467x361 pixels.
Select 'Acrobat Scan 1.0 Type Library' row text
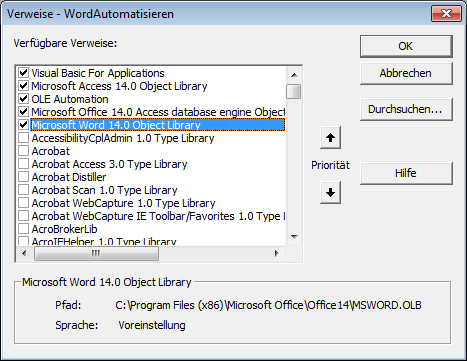[x=105, y=190]
